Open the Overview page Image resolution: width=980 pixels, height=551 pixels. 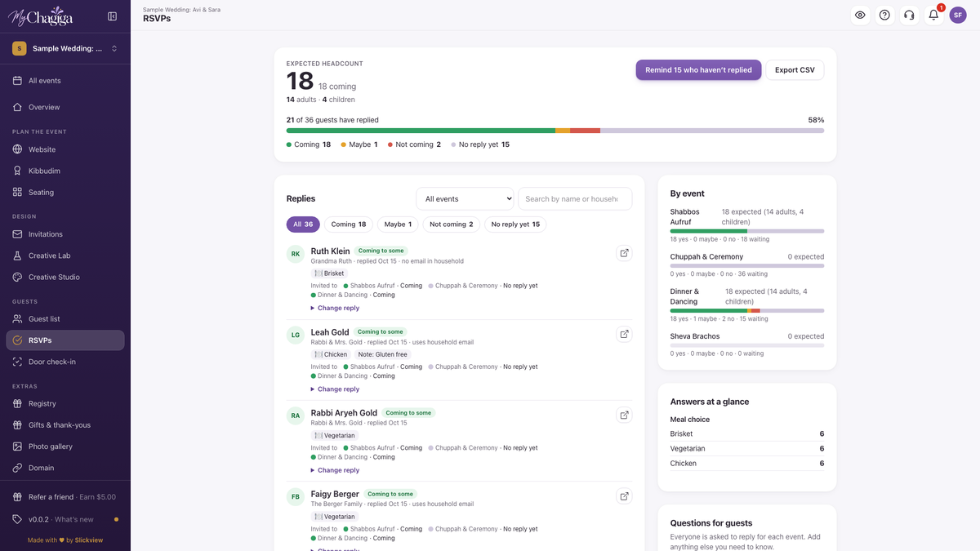pyautogui.click(x=65, y=107)
